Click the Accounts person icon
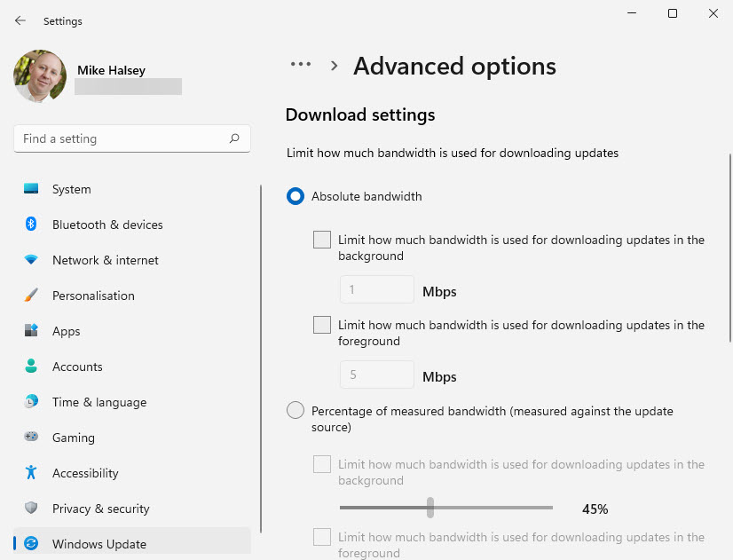Screen dimensions: 733x560 (x=31, y=367)
